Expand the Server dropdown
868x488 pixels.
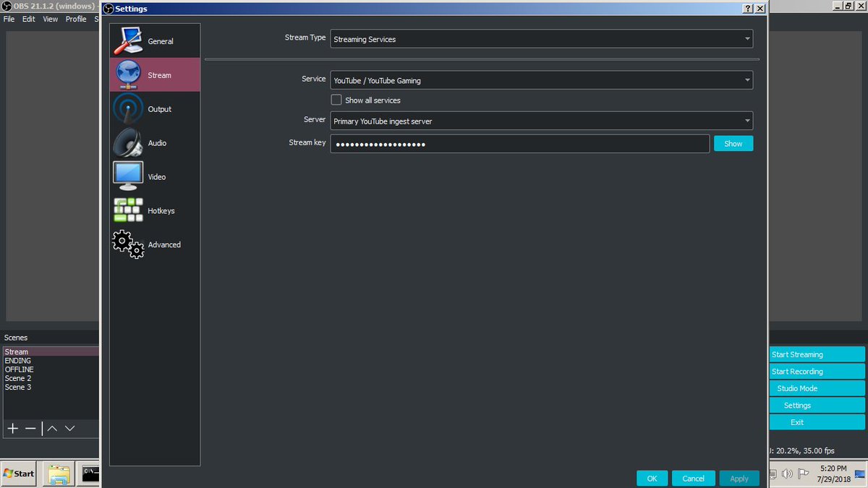(541, 121)
